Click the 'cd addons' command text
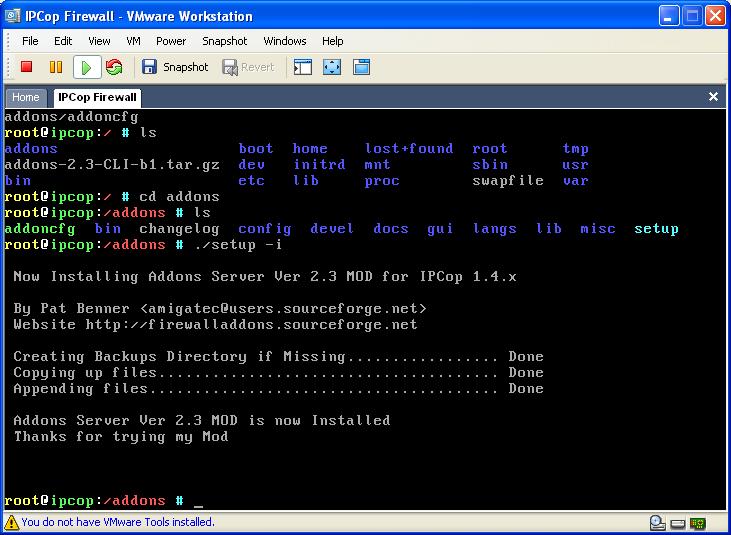Screen dimensions: 731x535 click(179, 197)
